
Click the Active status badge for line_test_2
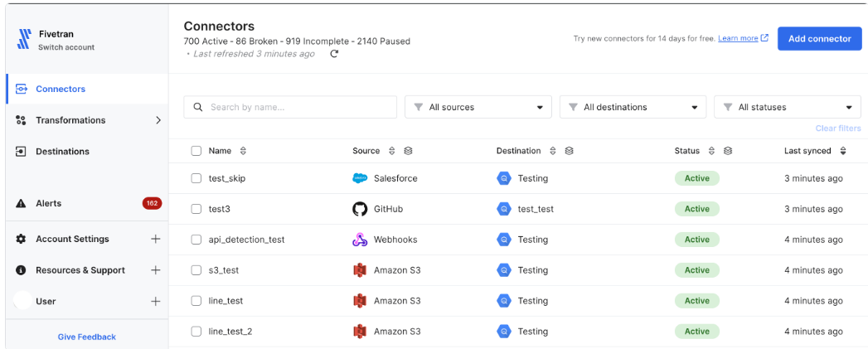697,332
